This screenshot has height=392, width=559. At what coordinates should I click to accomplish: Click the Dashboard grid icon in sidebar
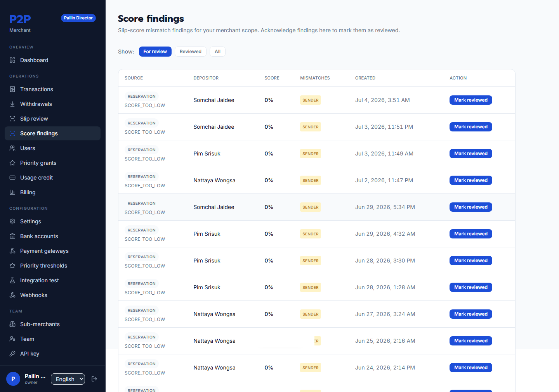[12, 60]
